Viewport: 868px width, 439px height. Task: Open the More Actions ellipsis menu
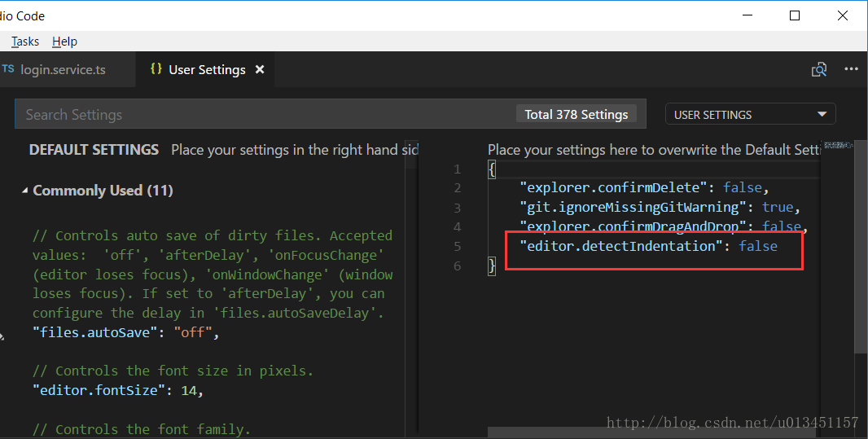click(x=851, y=70)
